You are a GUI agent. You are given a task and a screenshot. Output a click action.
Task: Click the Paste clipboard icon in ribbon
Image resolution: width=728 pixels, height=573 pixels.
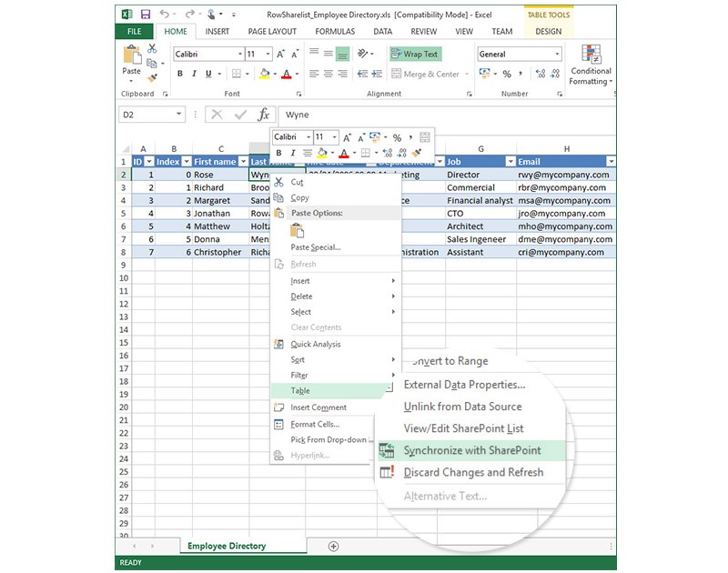(x=132, y=55)
